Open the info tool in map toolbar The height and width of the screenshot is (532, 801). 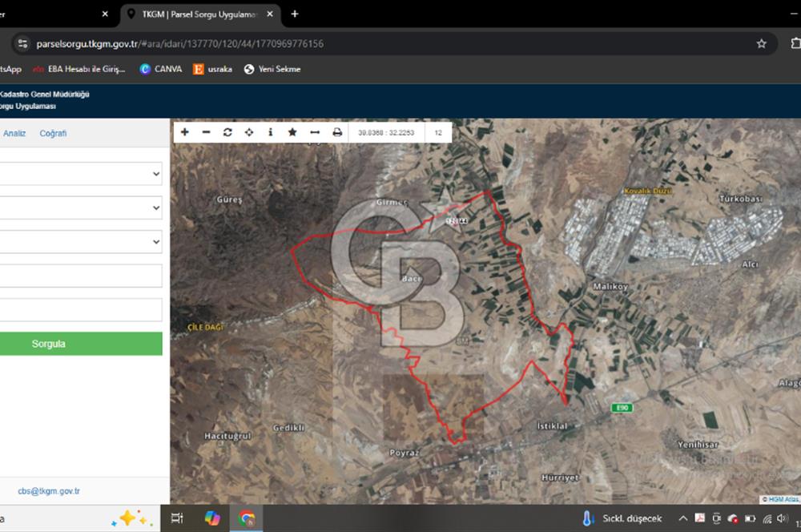(271, 132)
